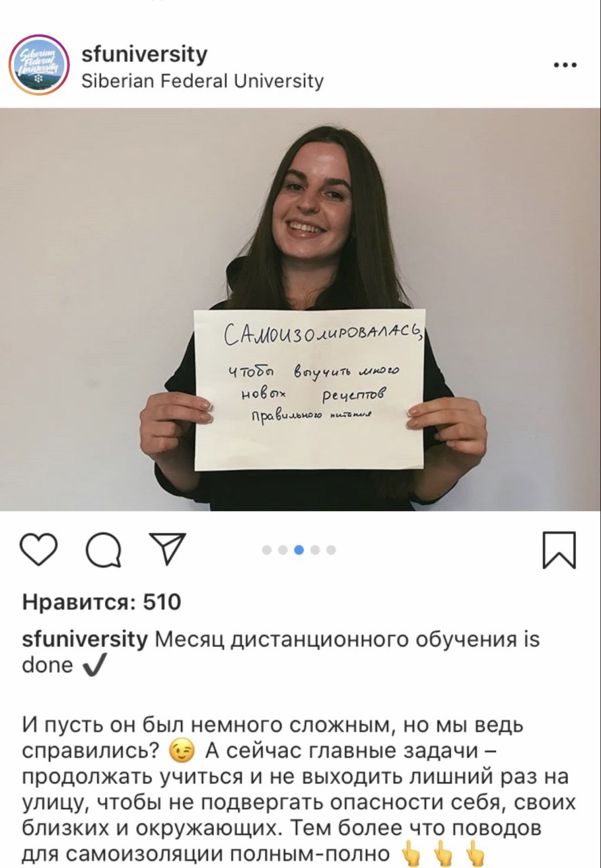Viewport: 601px width, 868px height.
Task: Like the post with the heart icon
Action: point(39,549)
